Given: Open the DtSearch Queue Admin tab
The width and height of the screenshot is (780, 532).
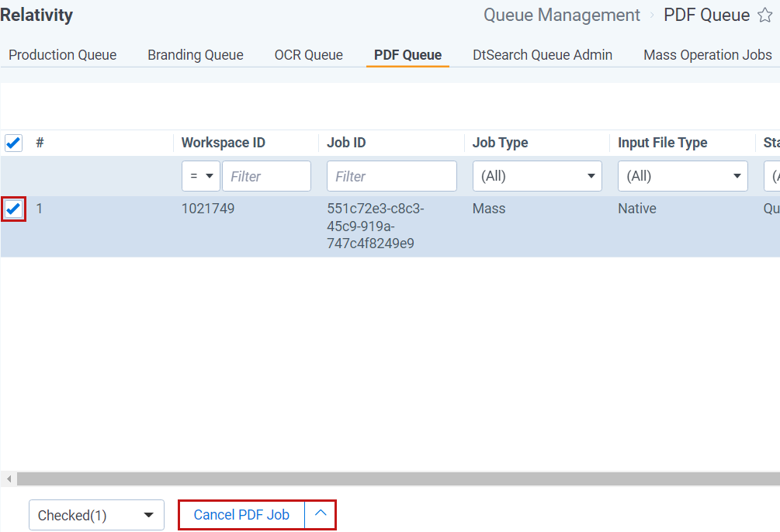Looking at the screenshot, I should (x=543, y=55).
